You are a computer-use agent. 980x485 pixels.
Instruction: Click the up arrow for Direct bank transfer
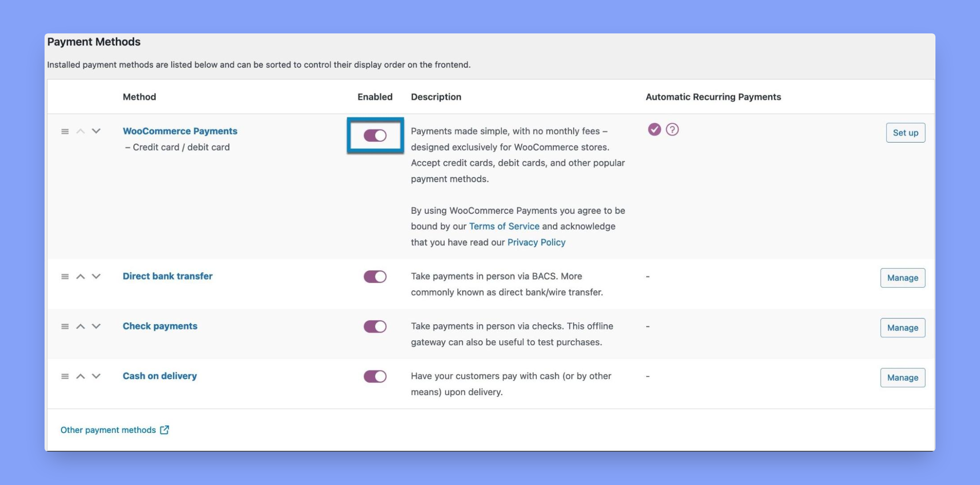click(80, 277)
